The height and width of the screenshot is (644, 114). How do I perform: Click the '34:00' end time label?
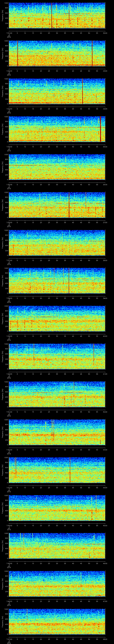[x=105, y=109]
